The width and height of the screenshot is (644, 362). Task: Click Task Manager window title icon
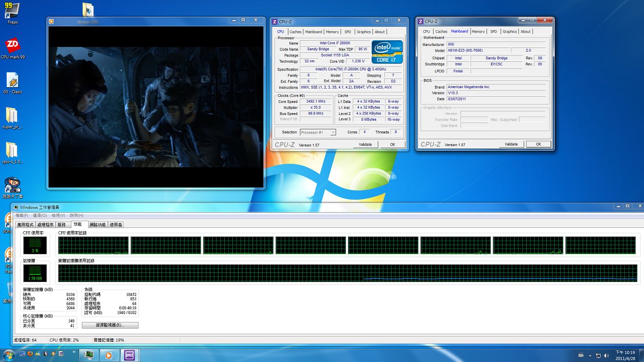(x=16, y=207)
